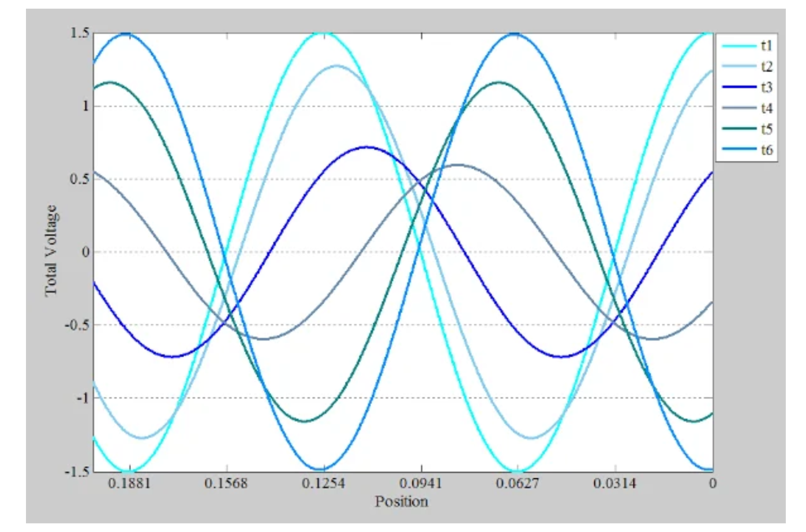Screen dimensions: 806x532
Task: Click the teal green t5 line sample in legend
Action: coord(739,129)
